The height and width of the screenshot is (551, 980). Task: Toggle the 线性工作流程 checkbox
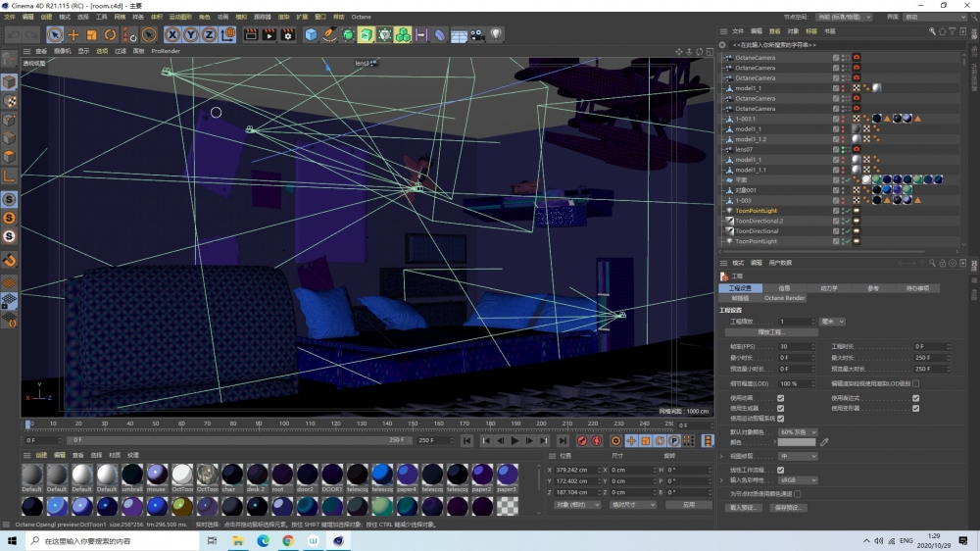780,470
